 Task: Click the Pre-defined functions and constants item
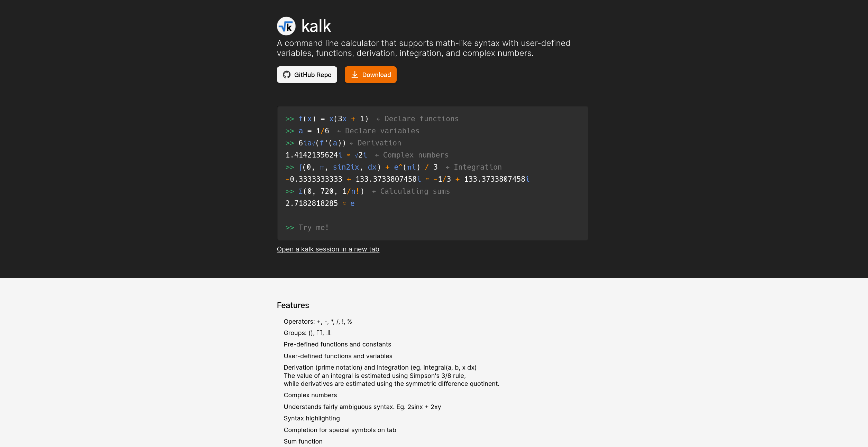[x=337, y=344]
